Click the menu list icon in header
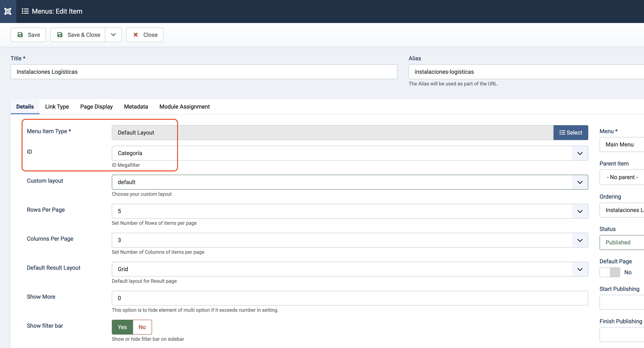Image resolution: width=644 pixels, height=348 pixels. [x=25, y=11]
